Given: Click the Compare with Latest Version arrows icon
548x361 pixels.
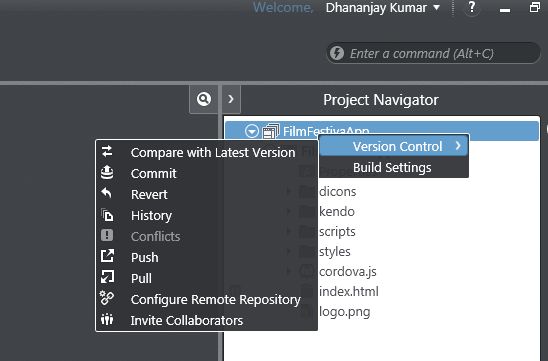Looking at the screenshot, I should (107, 151).
